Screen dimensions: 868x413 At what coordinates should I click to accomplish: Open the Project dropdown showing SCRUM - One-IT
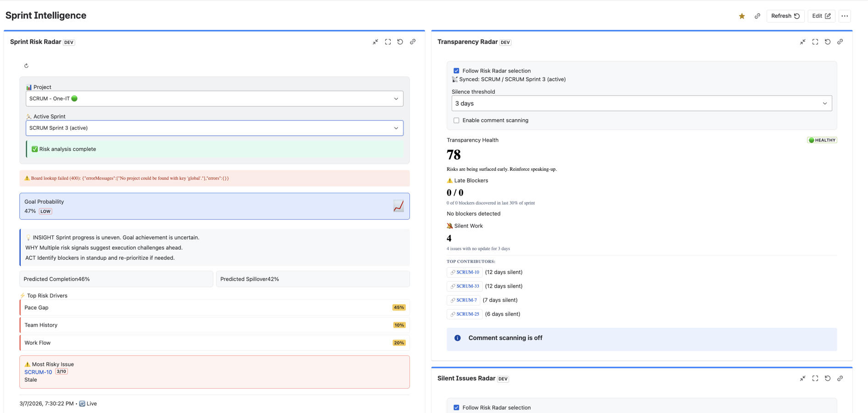tap(214, 98)
